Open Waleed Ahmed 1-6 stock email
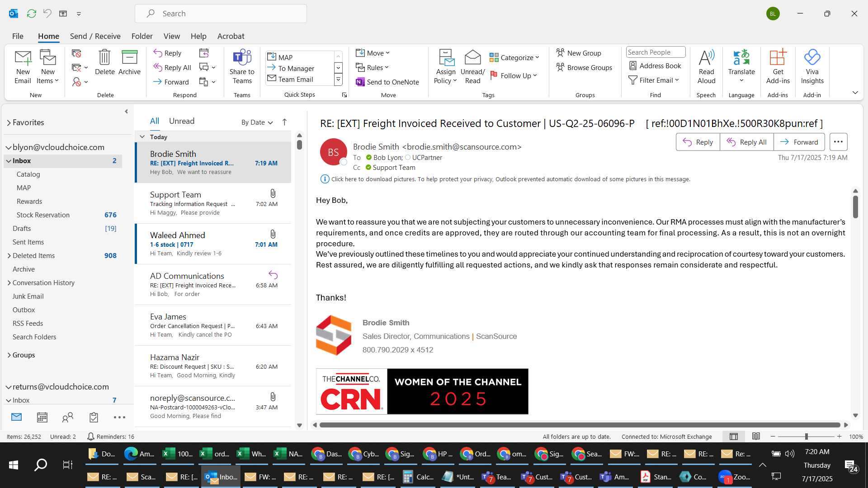The width and height of the screenshot is (868, 488). pos(213,244)
